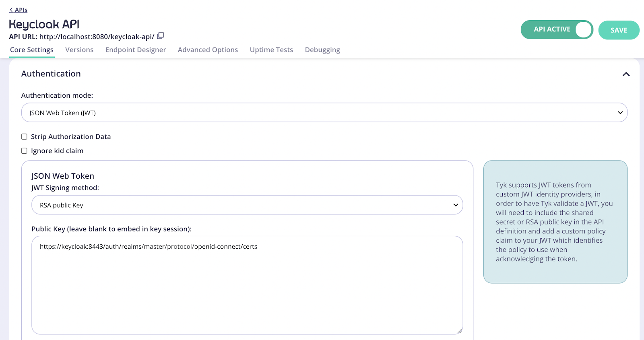Click the localhost keycloak-api URL text
This screenshot has width=644, height=340.
pyautogui.click(x=97, y=37)
